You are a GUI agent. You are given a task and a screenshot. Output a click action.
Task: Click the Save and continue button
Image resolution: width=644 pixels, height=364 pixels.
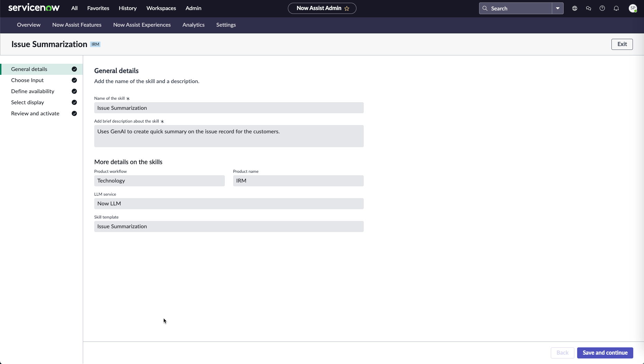[605, 353]
